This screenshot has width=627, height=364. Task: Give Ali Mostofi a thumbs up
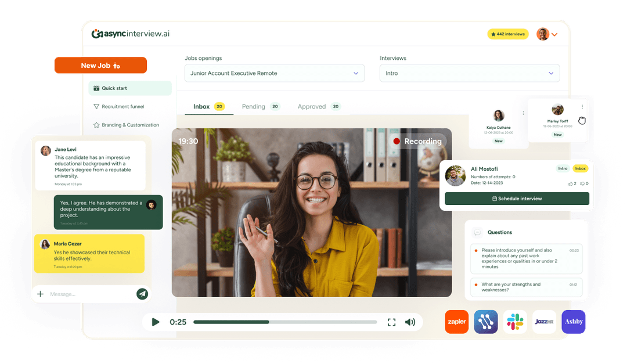coord(571,183)
